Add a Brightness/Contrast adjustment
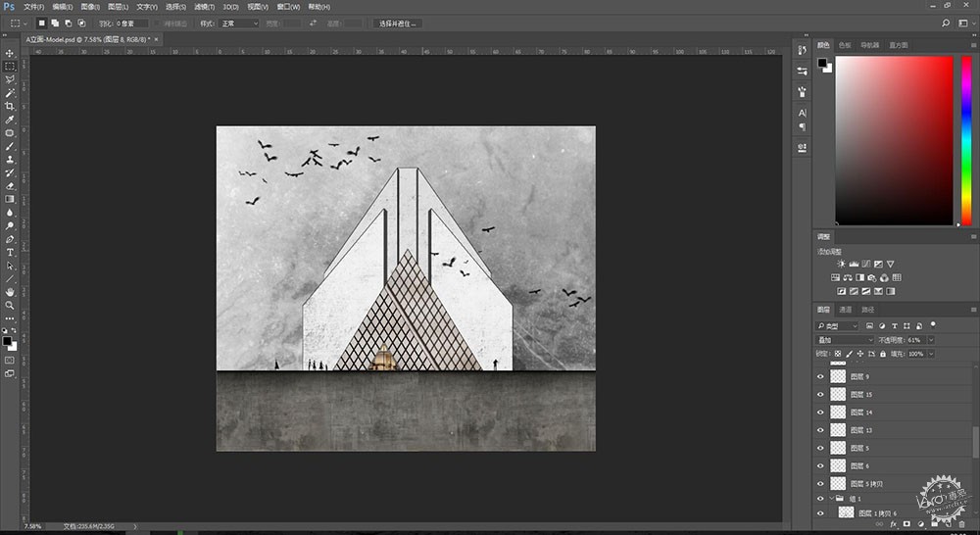980x535 pixels. [841, 264]
